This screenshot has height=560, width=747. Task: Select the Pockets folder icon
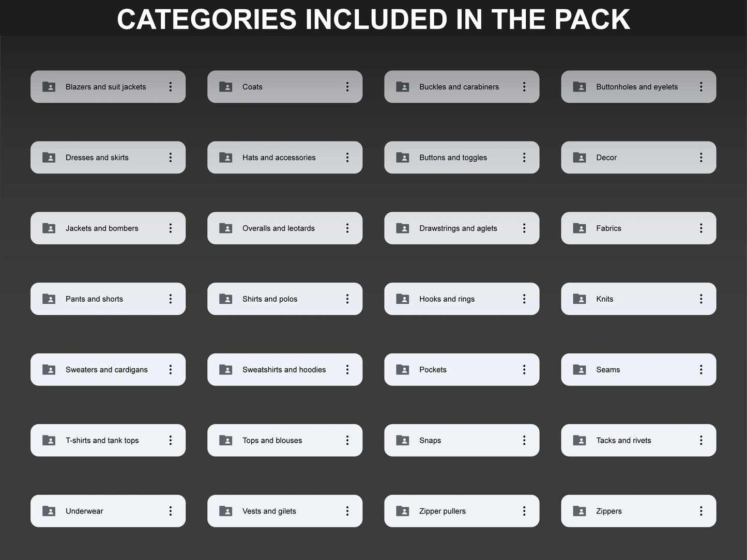[x=402, y=369]
